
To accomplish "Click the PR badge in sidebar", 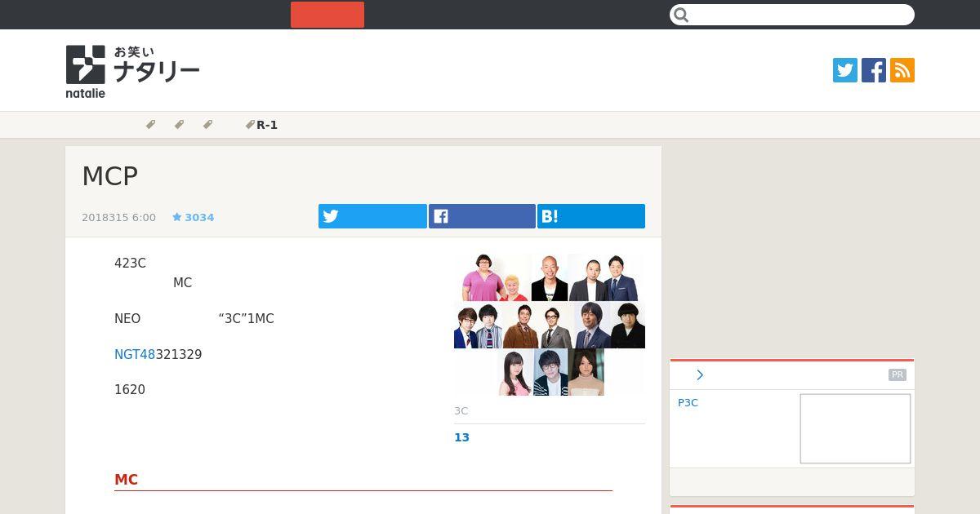I will coord(898,374).
